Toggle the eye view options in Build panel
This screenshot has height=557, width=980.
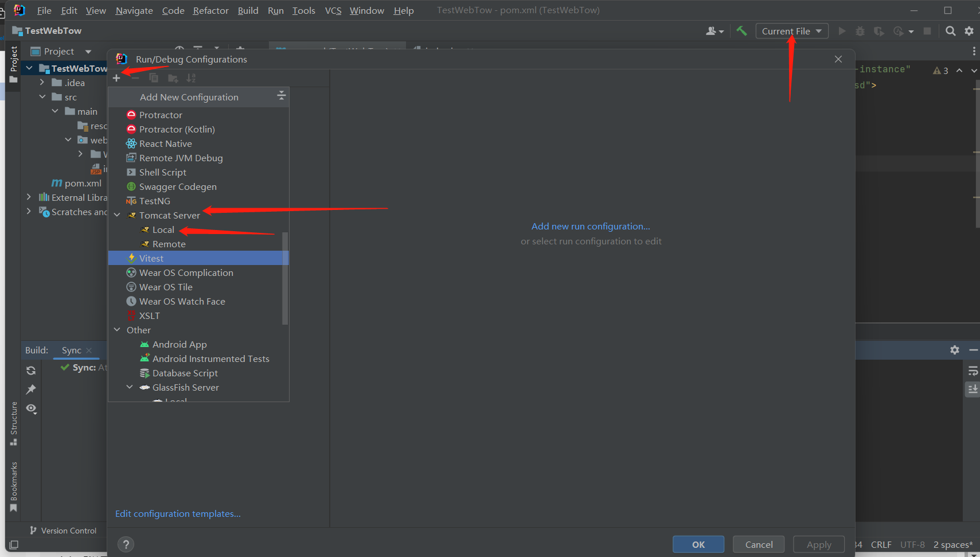(x=32, y=409)
